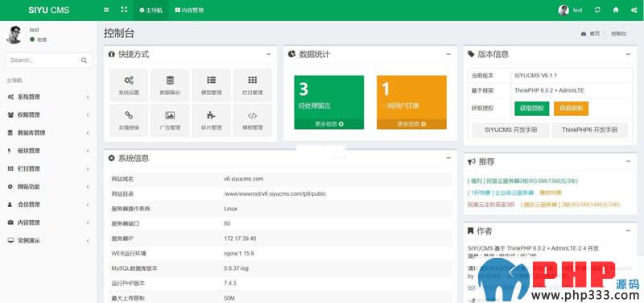
Task: Click the chevron beside 会员管理
Action: click(88, 205)
